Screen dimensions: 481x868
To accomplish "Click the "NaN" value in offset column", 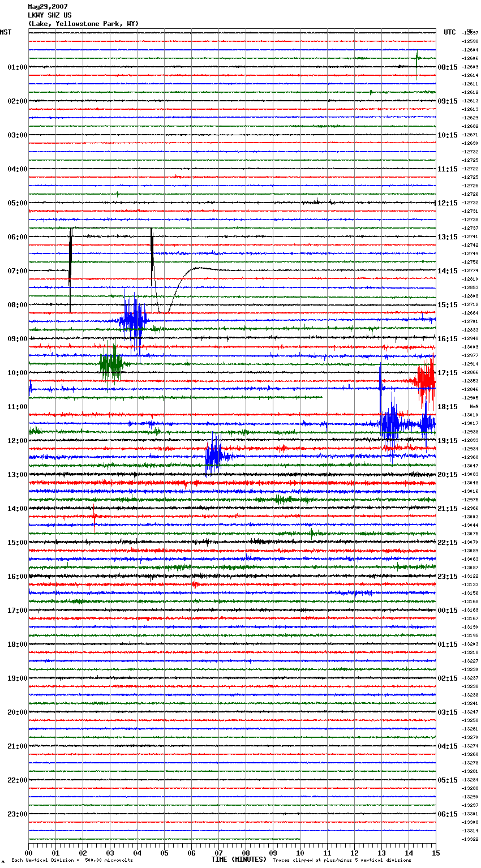I will coord(474,407).
